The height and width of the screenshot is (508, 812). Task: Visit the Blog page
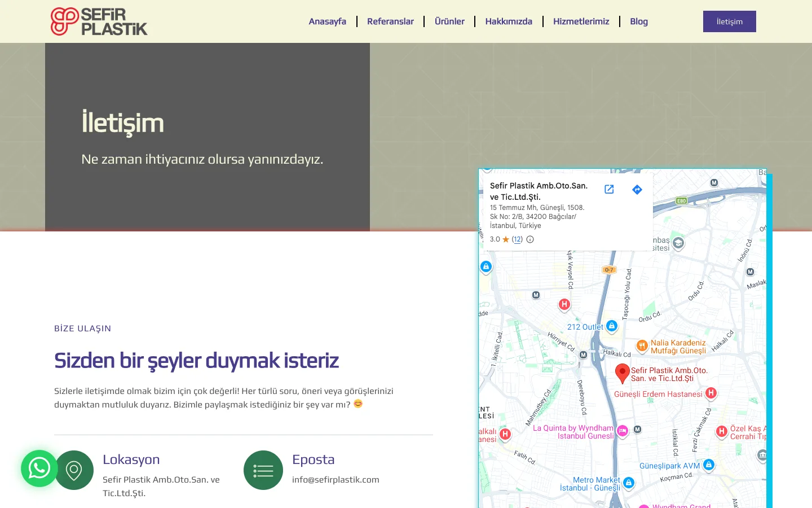click(x=639, y=21)
